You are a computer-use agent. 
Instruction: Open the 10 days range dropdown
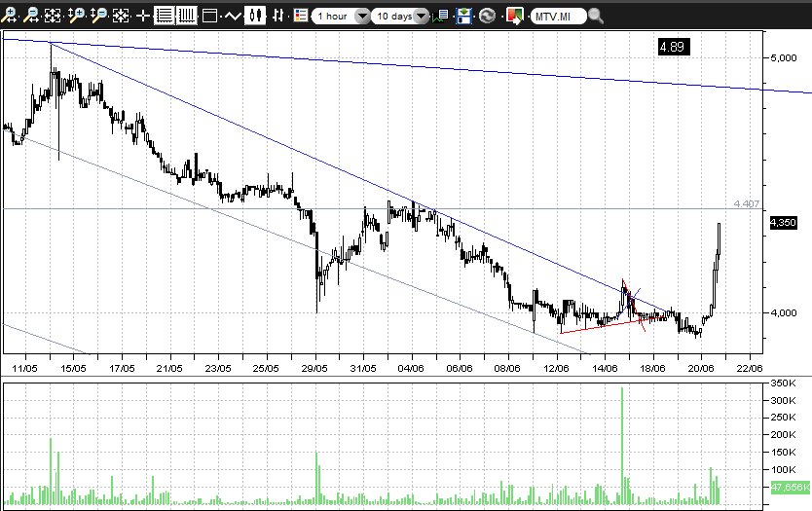422,17
